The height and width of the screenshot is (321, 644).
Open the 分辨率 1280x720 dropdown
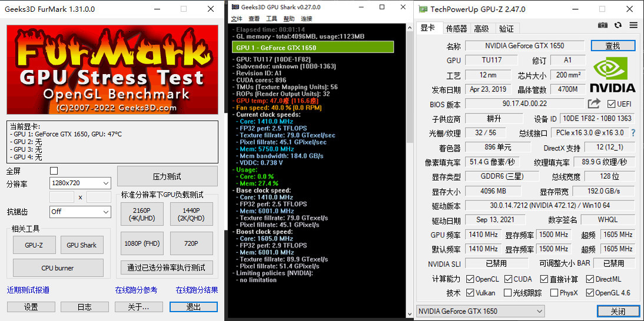click(x=80, y=183)
